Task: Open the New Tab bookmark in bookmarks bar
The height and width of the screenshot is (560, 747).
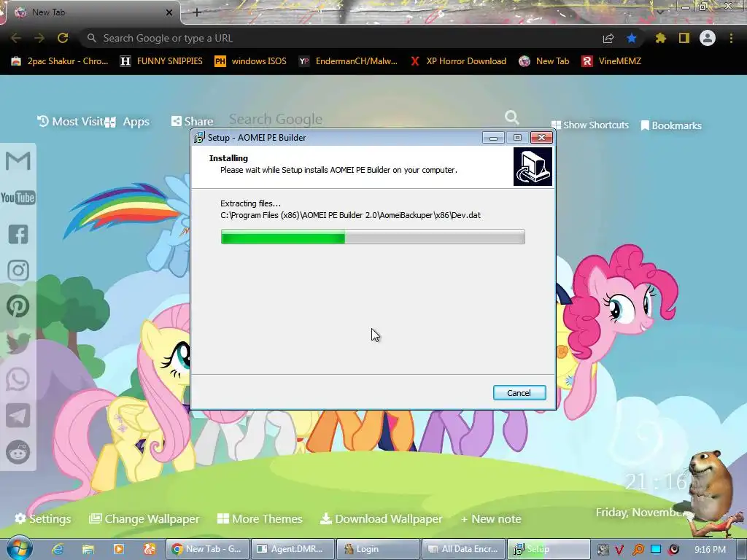Action: 544,61
